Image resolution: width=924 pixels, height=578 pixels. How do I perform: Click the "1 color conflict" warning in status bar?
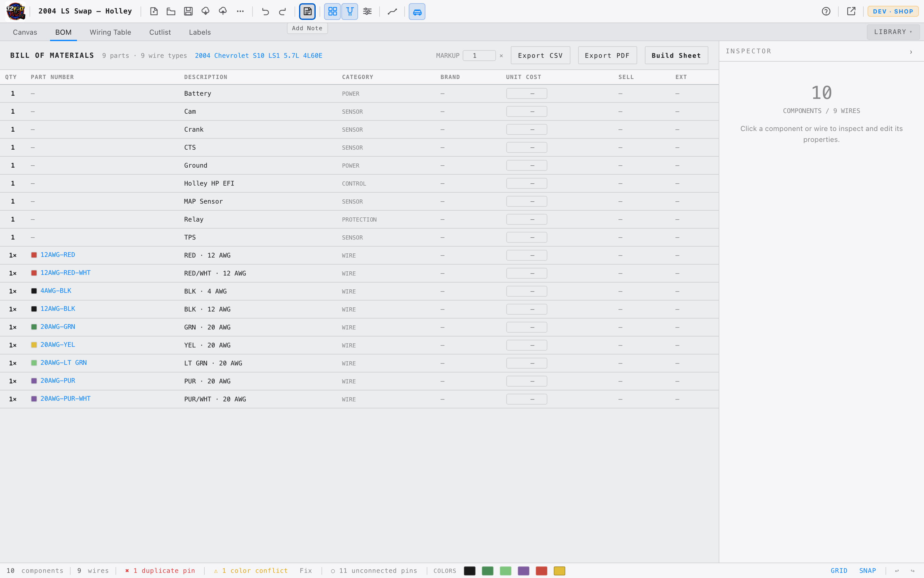click(x=251, y=571)
